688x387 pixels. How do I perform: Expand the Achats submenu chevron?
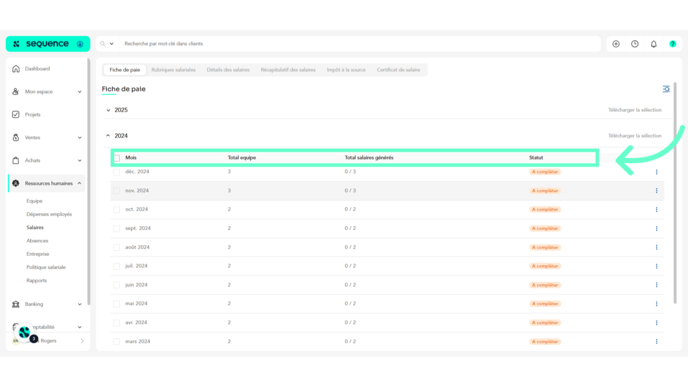pos(79,160)
